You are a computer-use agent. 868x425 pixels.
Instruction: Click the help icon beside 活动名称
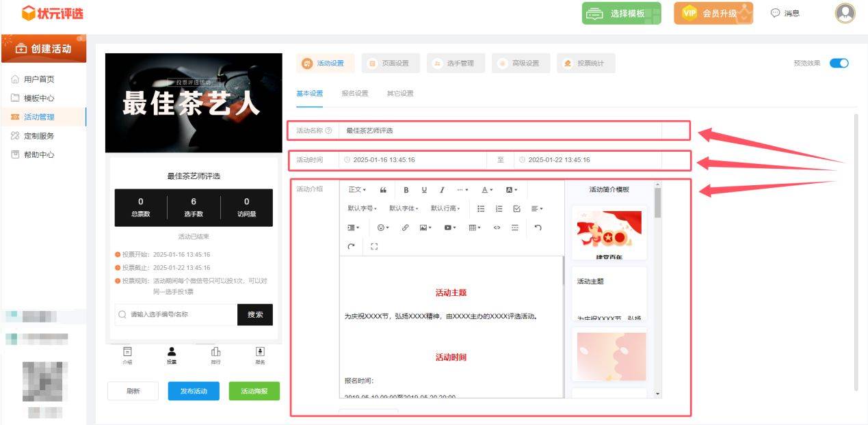[x=328, y=131]
